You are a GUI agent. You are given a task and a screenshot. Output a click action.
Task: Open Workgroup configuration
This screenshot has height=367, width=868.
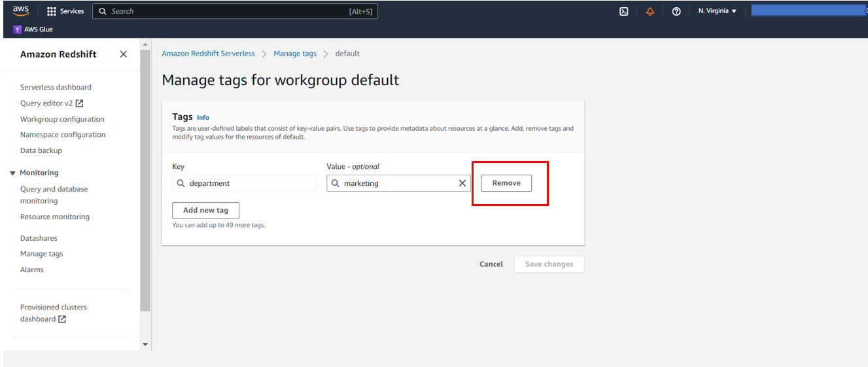click(x=62, y=119)
